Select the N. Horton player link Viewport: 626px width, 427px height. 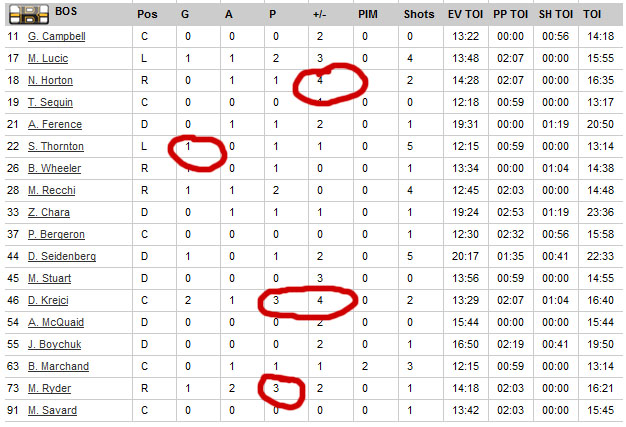pos(50,80)
